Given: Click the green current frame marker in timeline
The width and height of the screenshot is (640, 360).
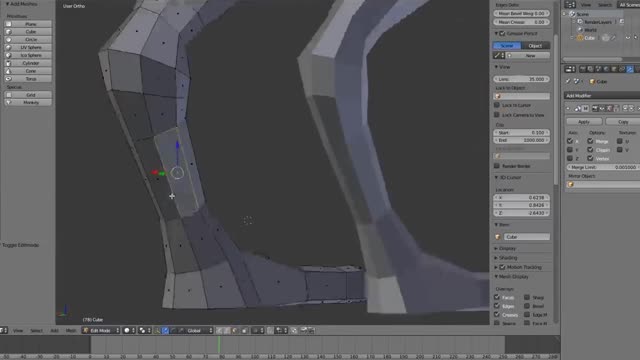Looking at the screenshot, I should point(219,344).
